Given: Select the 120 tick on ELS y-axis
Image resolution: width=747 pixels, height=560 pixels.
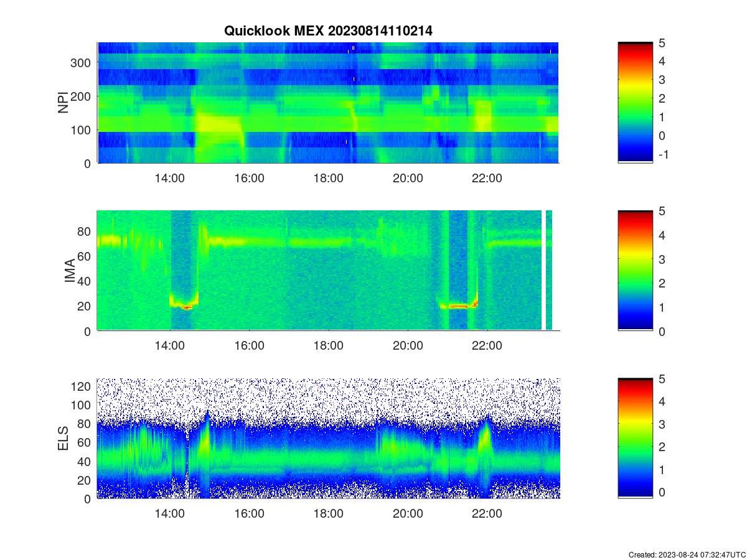Looking at the screenshot, I should [x=82, y=386].
